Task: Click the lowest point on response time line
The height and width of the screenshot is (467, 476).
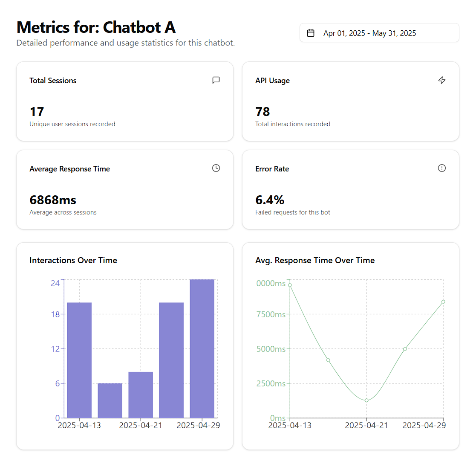Action: [x=366, y=400]
